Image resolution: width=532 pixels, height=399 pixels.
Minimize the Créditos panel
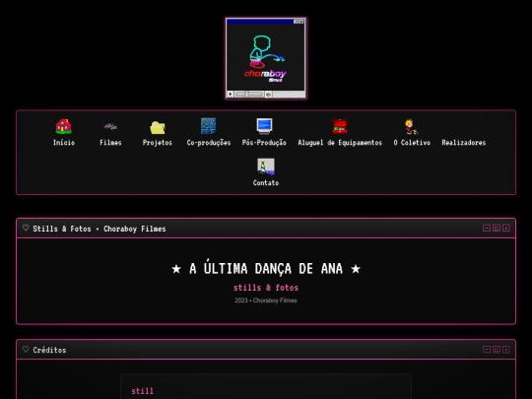click(487, 350)
